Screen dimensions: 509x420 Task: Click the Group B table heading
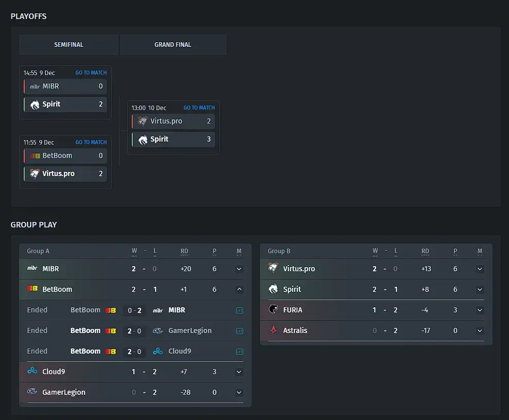pos(279,251)
